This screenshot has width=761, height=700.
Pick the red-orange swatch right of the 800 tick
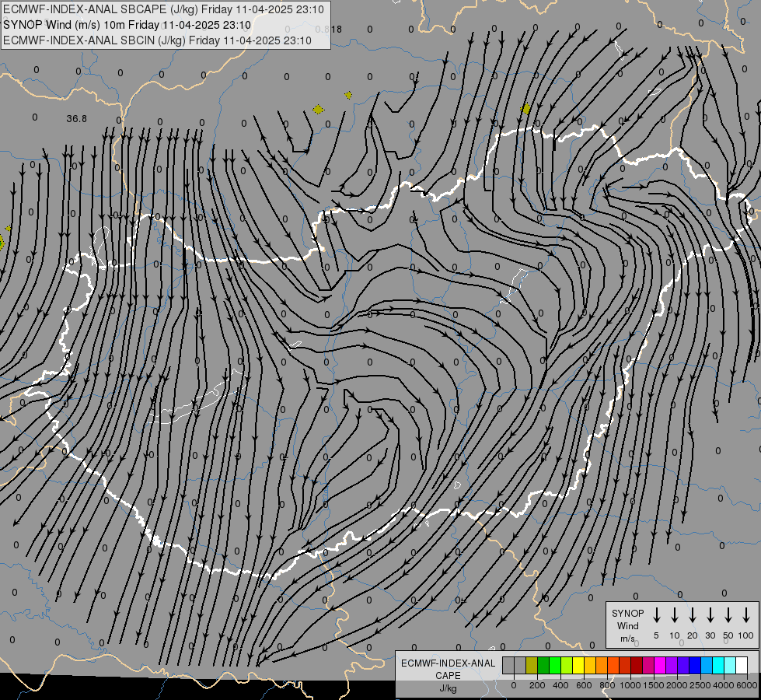click(x=613, y=665)
